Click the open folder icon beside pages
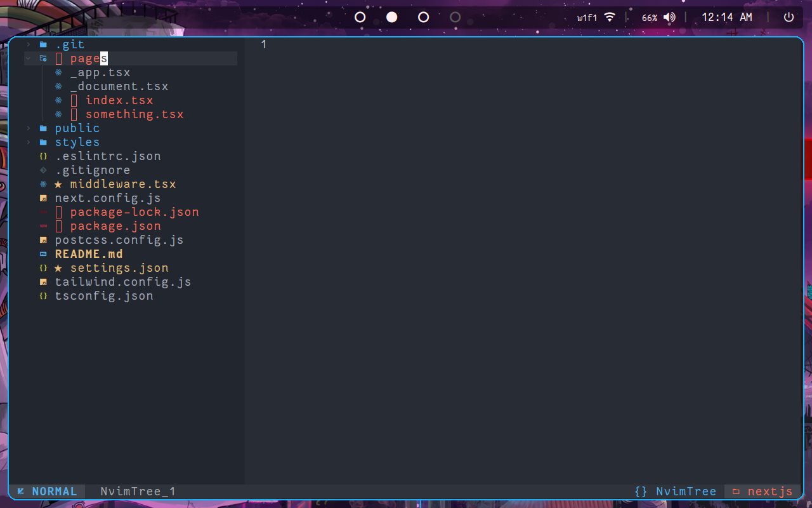 point(42,58)
